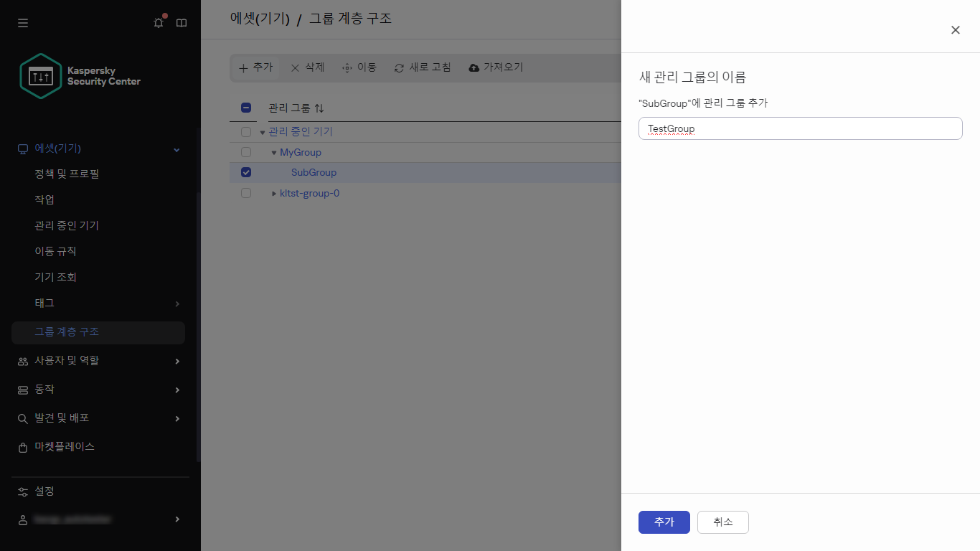The image size is (980, 551).
Task: Expand the kltst-group-0 tree node
Action: [273, 192]
